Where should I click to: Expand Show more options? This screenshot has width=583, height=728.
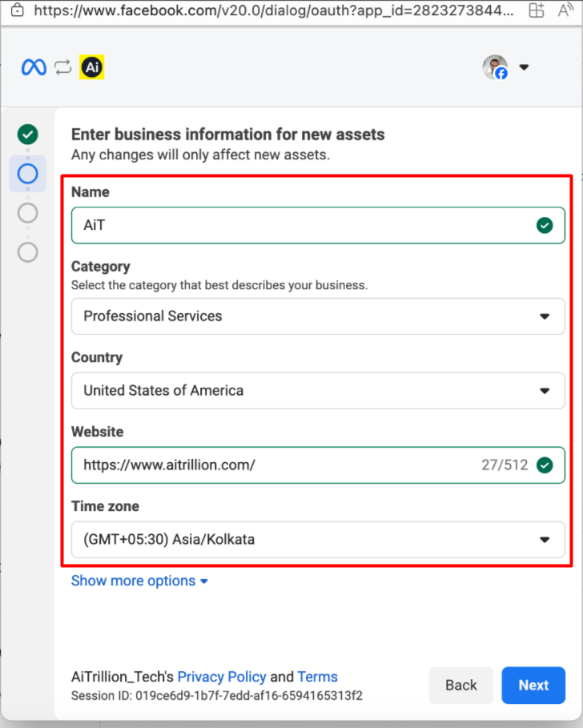pos(139,581)
